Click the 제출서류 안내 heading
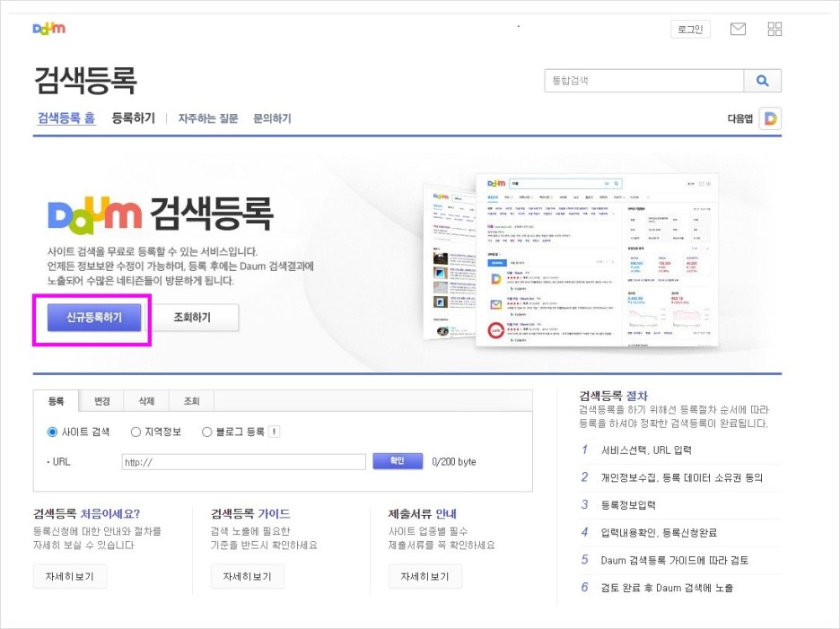This screenshot has width=840, height=629. (422, 514)
